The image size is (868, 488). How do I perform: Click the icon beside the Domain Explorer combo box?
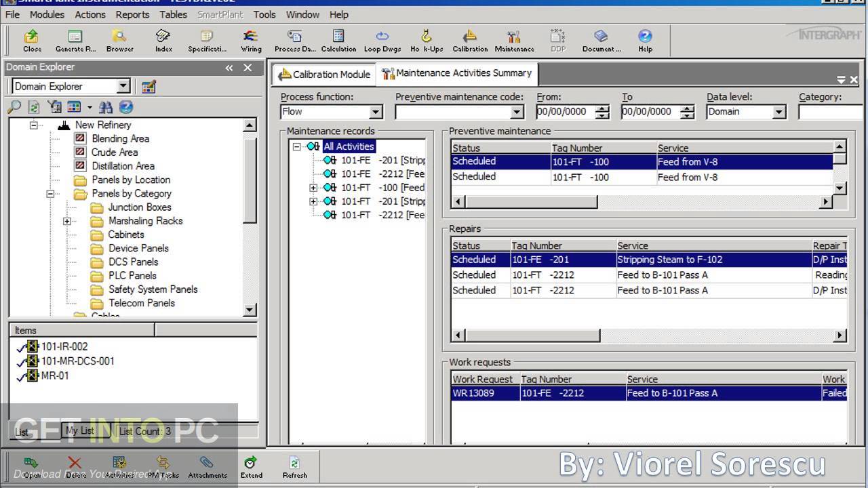coord(149,86)
